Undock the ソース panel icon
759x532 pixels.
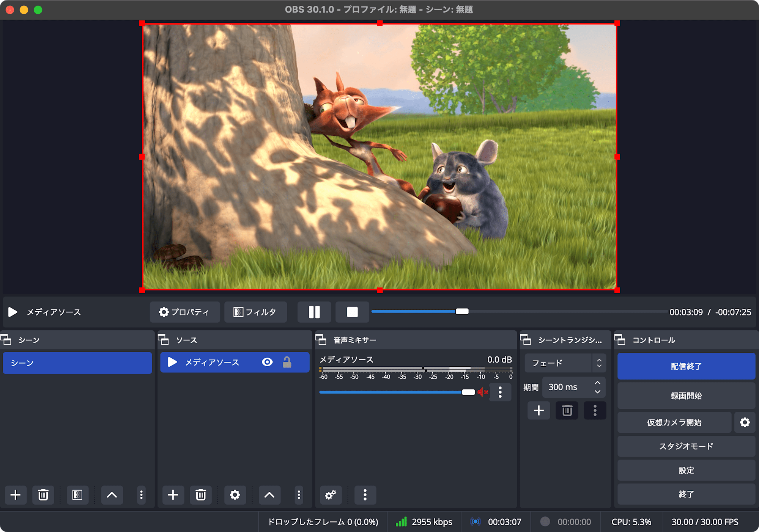164,340
